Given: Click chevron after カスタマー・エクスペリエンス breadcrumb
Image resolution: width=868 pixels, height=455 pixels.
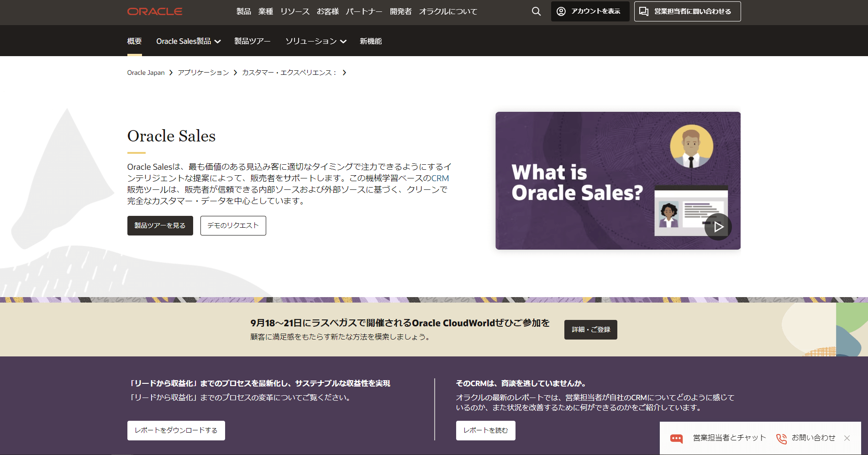Looking at the screenshot, I should coord(344,73).
